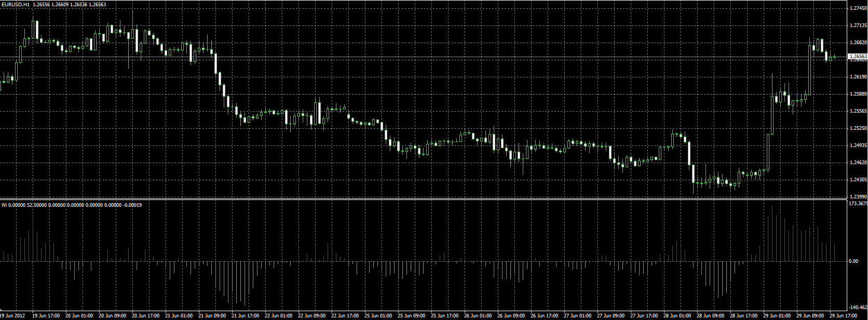
Task: Click the 27 Jun 01:00 time label
Action: [x=578, y=316]
